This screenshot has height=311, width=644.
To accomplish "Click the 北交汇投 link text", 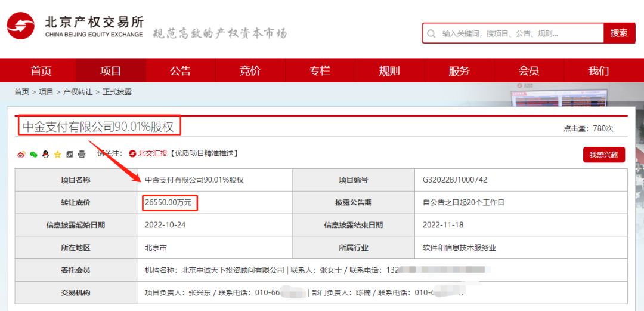I will point(153,153).
